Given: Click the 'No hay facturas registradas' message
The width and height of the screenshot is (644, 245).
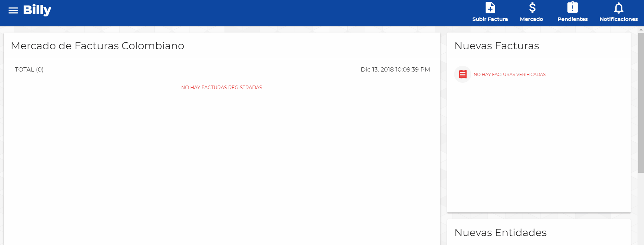Looking at the screenshot, I should (x=222, y=88).
